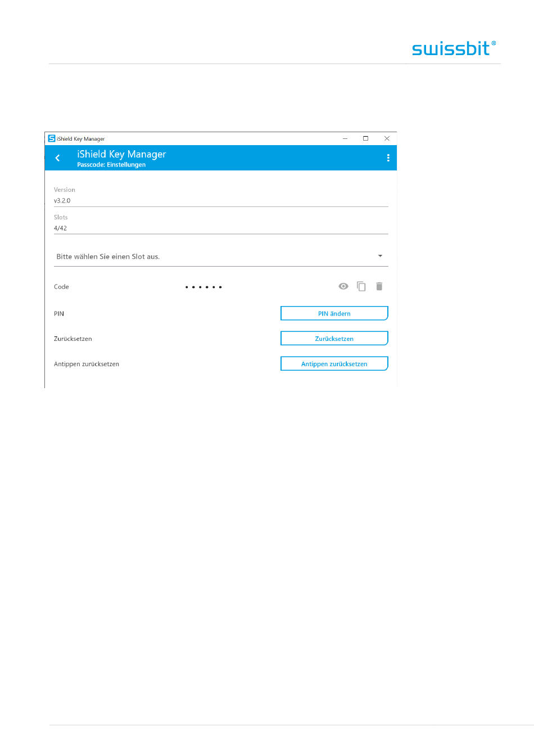Open the three-dot overflow menu

(x=388, y=158)
